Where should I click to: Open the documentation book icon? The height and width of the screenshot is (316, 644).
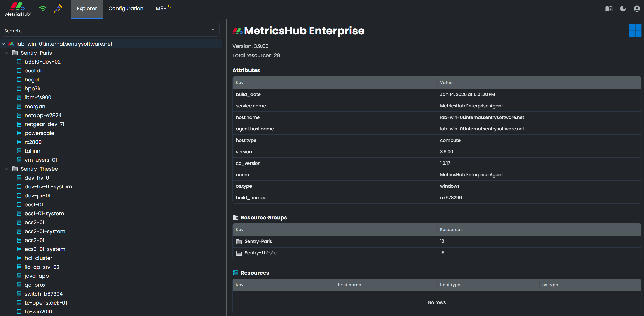pos(609,8)
